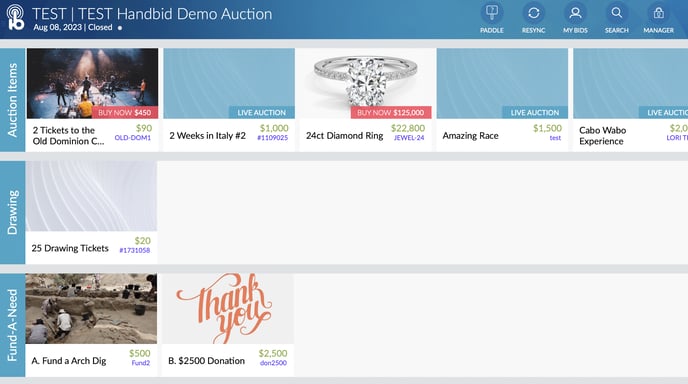The height and width of the screenshot is (384, 688).
Task: Select the Drawing category tab
Action: click(12, 212)
